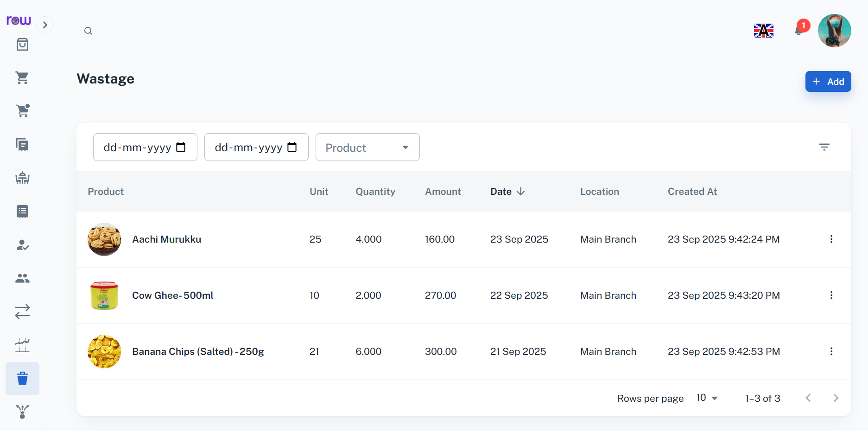The width and height of the screenshot is (868, 431).
Task: Click the Add button
Action: (828, 82)
